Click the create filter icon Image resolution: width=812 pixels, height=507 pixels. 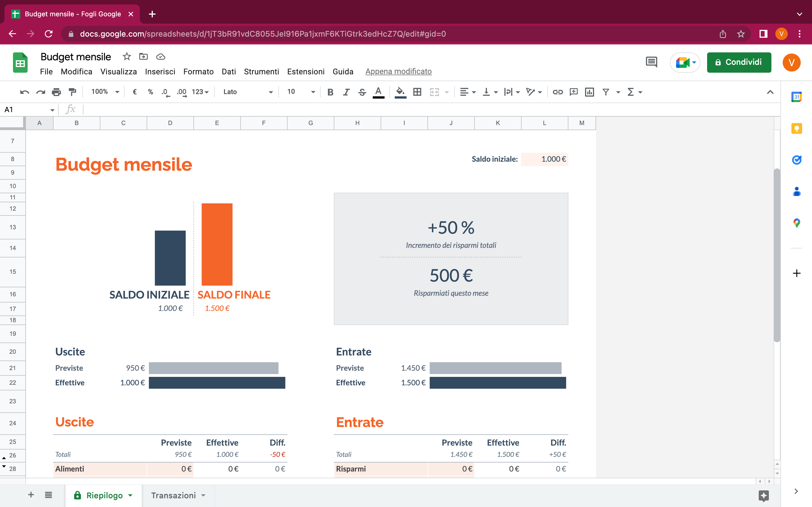coord(606,92)
